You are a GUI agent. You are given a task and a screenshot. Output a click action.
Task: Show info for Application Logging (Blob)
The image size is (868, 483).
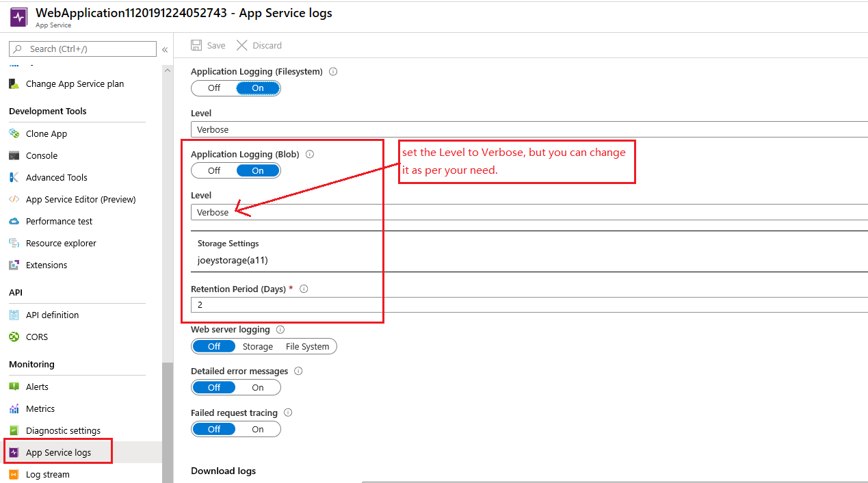310,154
